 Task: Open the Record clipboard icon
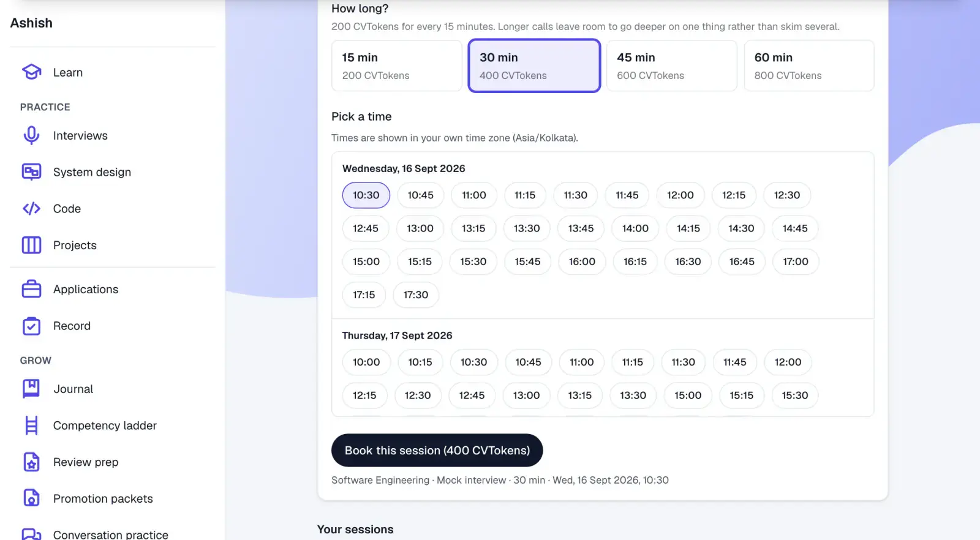[31, 326]
